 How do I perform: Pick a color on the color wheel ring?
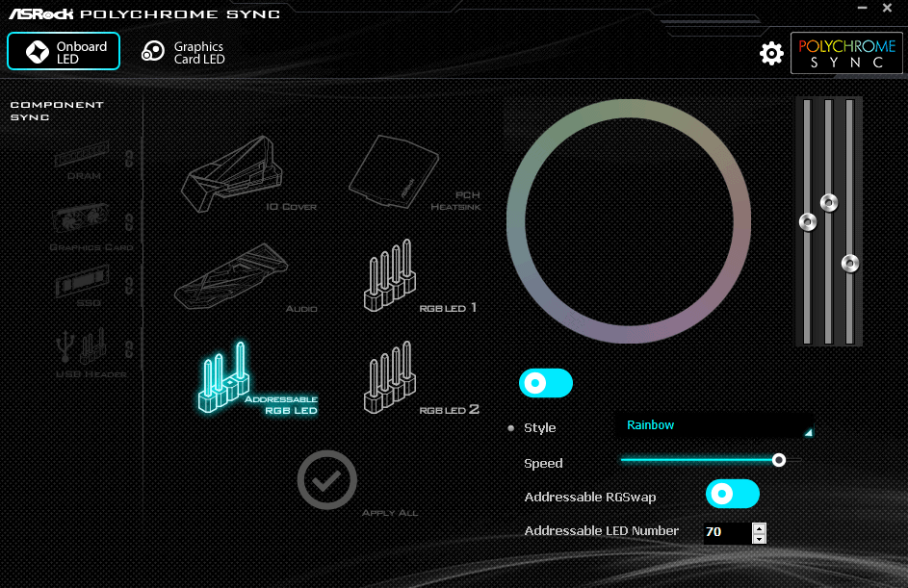[629, 109]
